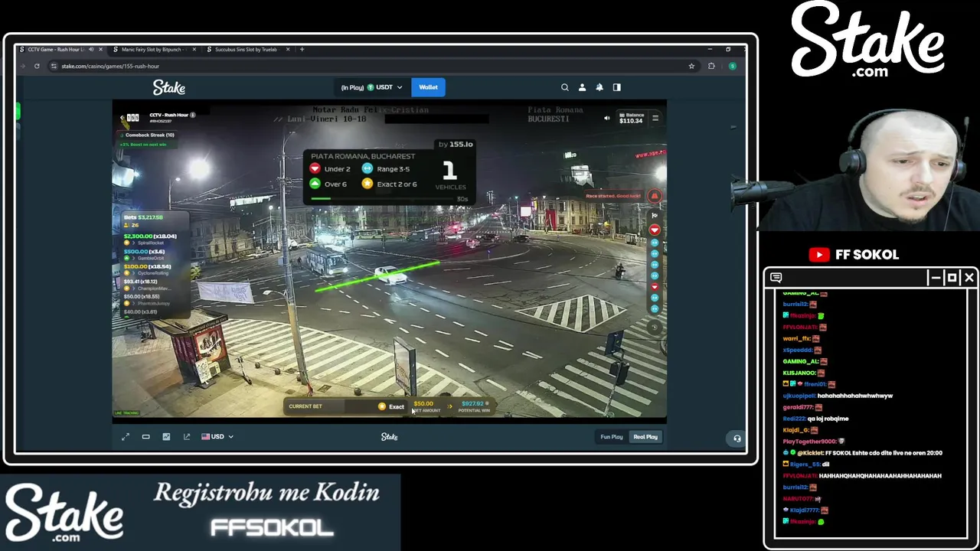Open the site info icon beside the URL
The width and height of the screenshot is (980, 551).
[54, 67]
